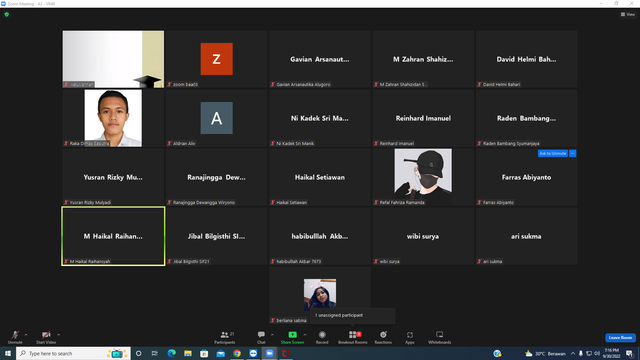Open taskbar clock and date
The width and height of the screenshot is (640, 360).
tap(612, 353)
